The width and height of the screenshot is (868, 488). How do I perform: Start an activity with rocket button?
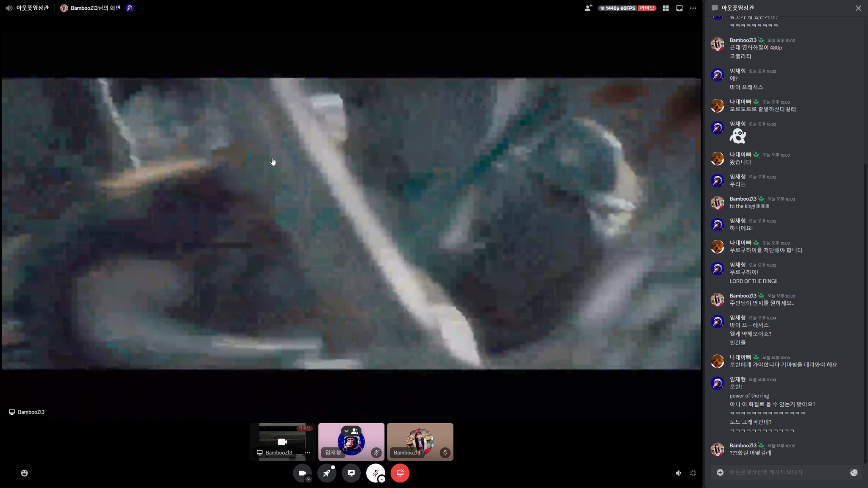327,473
